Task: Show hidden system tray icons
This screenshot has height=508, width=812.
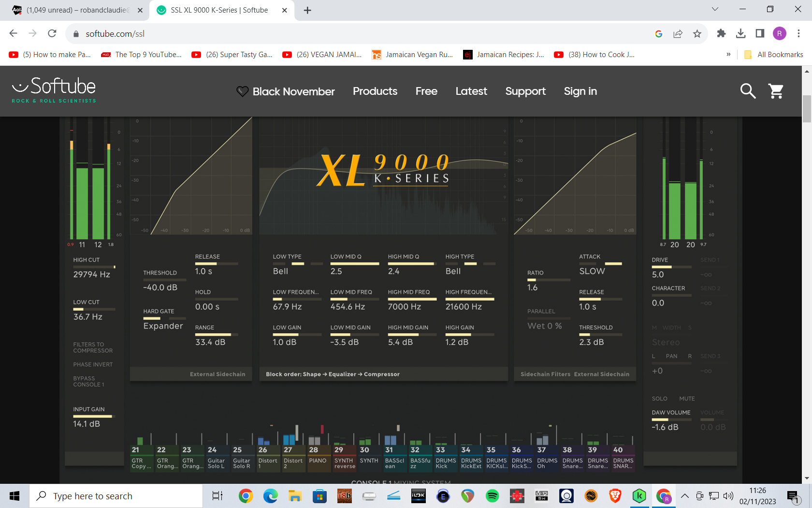Action: point(685,496)
